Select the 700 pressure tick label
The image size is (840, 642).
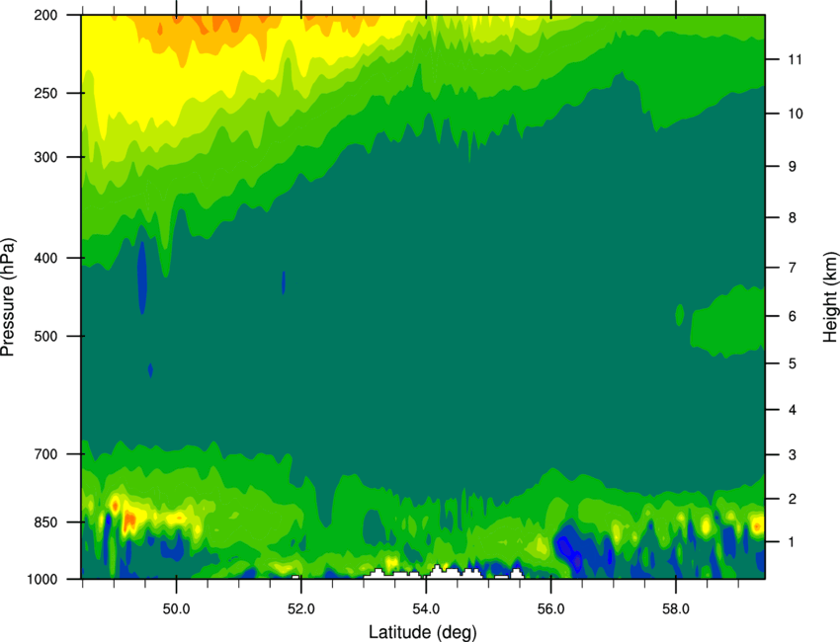[x=45, y=454]
